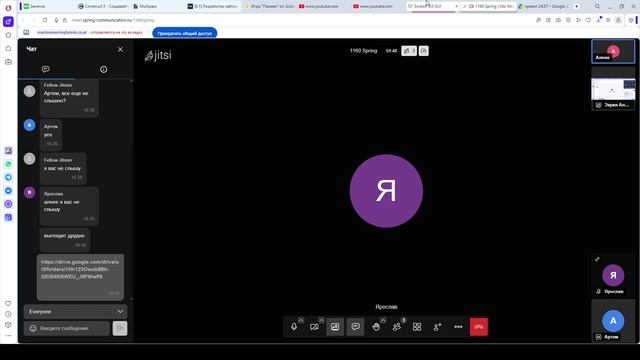Image resolution: width=640 pixels, height=360 pixels.
Task: Click the 1160 Spring meeting name
Action: [363, 51]
